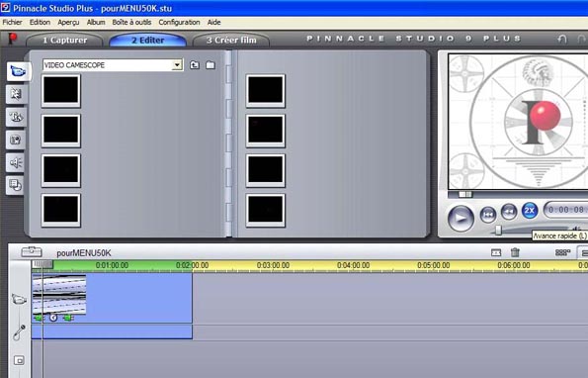The image size is (588, 378).
Task: Delete selected clip with trash icon
Action: (515, 252)
